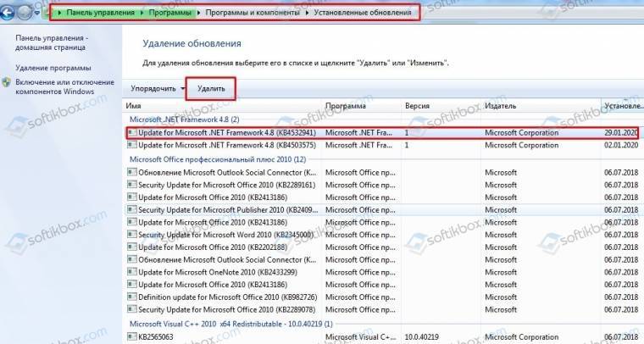Sort by the Имя column header
The width and height of the screenshot is (644, 344).
tap(223, 106)
